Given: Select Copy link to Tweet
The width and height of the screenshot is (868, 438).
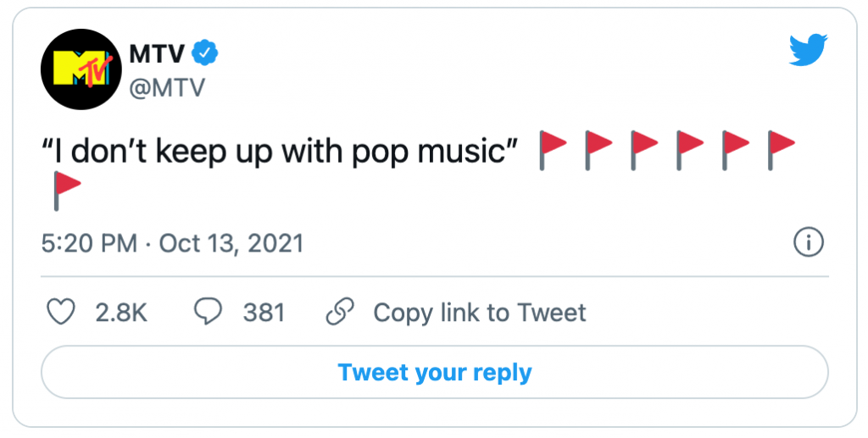Looking at the screenshot, I should pyautogui.click(x=480, y=313).
